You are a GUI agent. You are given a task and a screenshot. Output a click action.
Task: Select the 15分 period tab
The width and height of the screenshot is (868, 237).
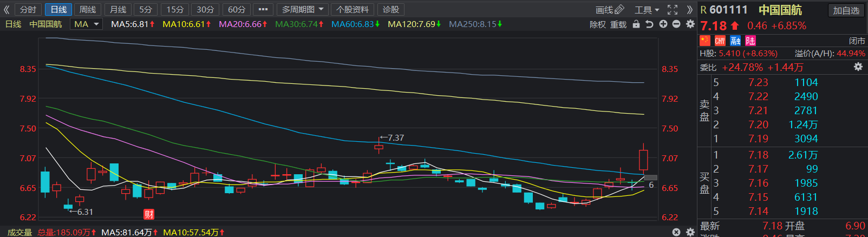[x=174, y=10]
